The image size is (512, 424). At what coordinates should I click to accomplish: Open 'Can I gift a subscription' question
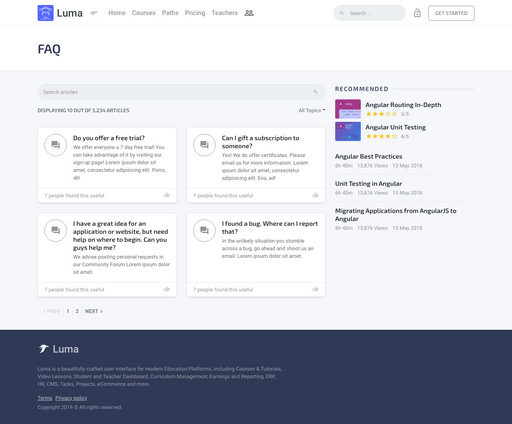click(260, 142)
